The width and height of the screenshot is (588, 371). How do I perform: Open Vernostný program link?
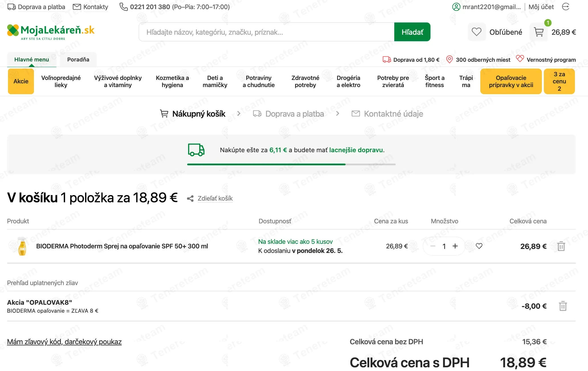click(x=551, y=60)
